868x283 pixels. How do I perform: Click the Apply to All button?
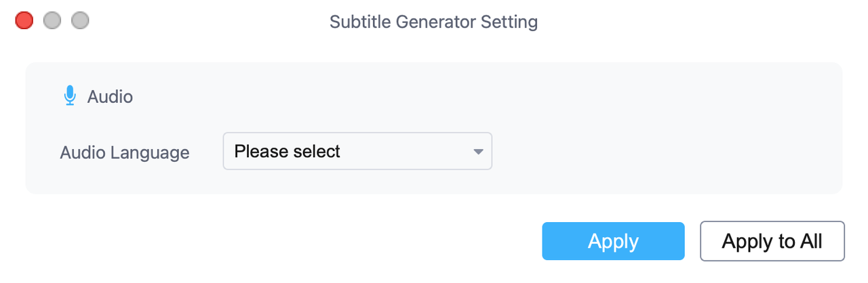(772, 241)
